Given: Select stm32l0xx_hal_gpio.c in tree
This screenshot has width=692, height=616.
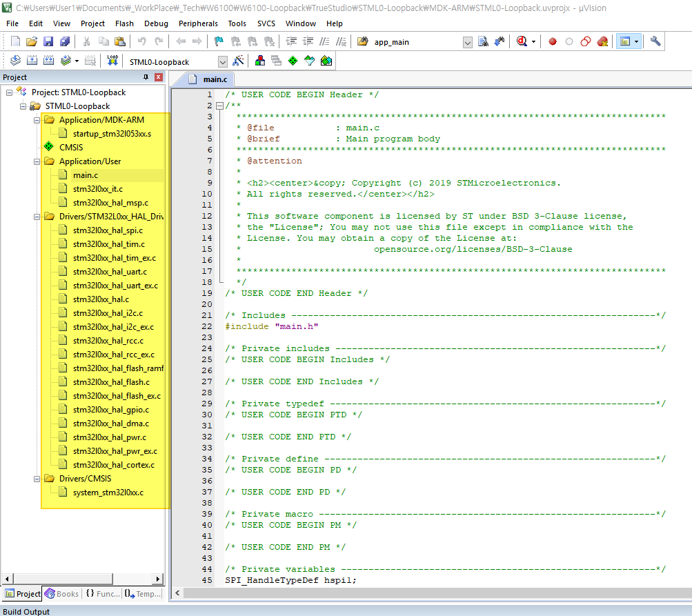Looking at the screenshot, I should point(111,410).
